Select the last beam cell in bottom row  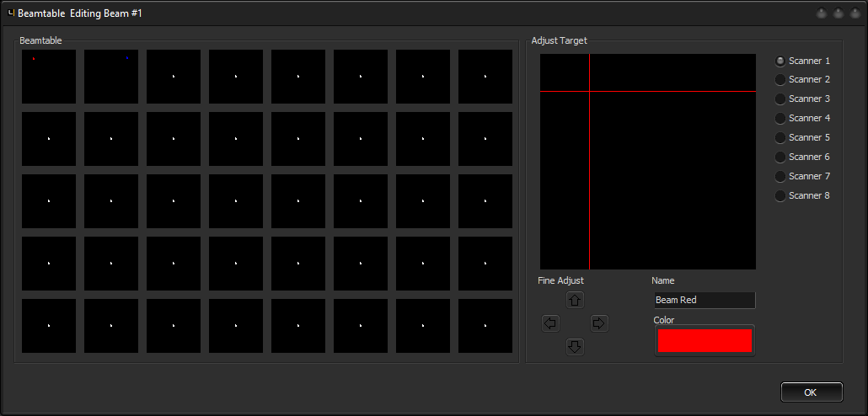pos(485,326)
